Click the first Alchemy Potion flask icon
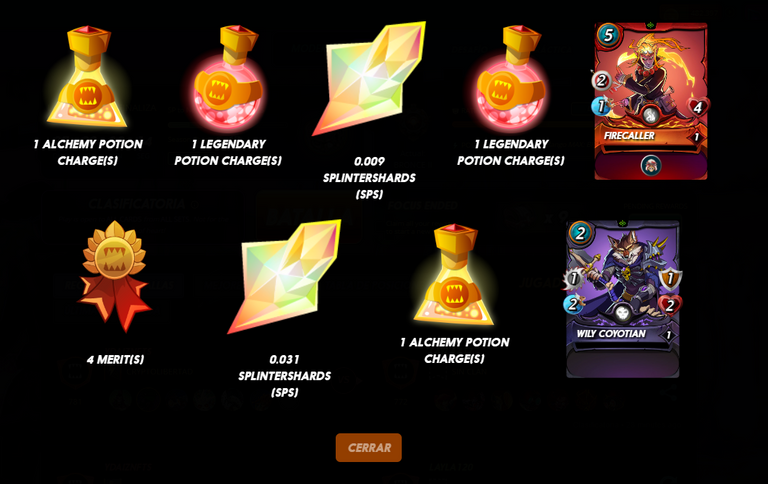Viewport: 768px width, 484px height. pyautogui.click(x=87, y=77)
